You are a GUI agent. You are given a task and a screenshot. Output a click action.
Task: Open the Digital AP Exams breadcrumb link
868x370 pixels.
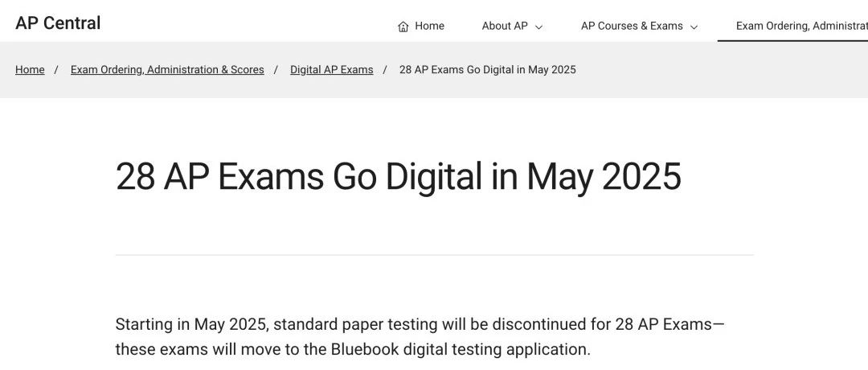pos(332,70)
